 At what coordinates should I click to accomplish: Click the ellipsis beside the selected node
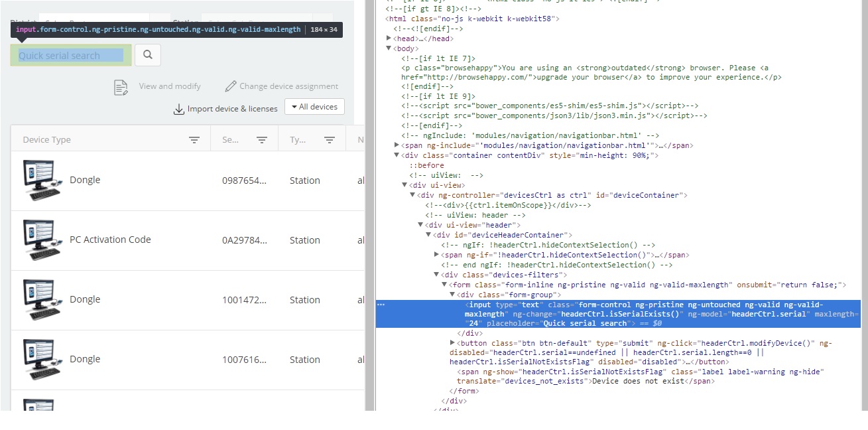[381, 305]
